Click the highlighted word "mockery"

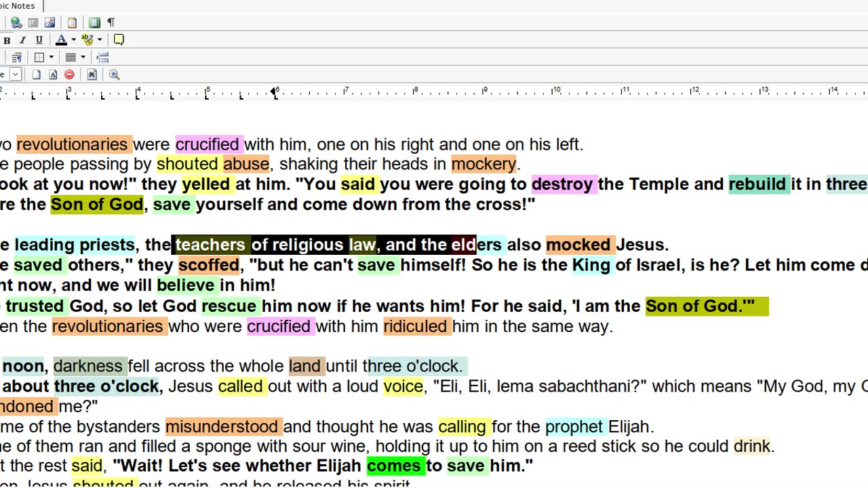(x=484, y=164)
